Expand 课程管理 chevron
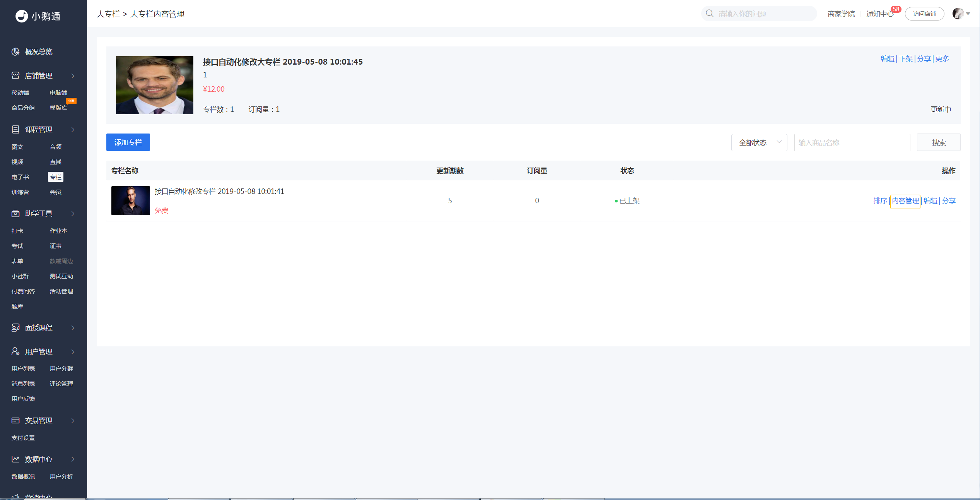Viewport: 980px width, 500px height. click(x=73, y=130)
